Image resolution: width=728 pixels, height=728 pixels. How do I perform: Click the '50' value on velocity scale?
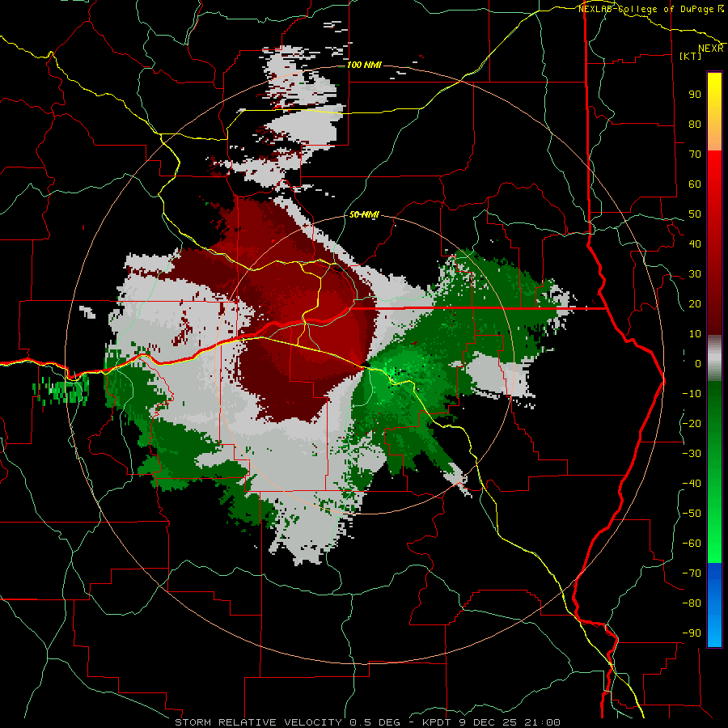coord(695,214)
